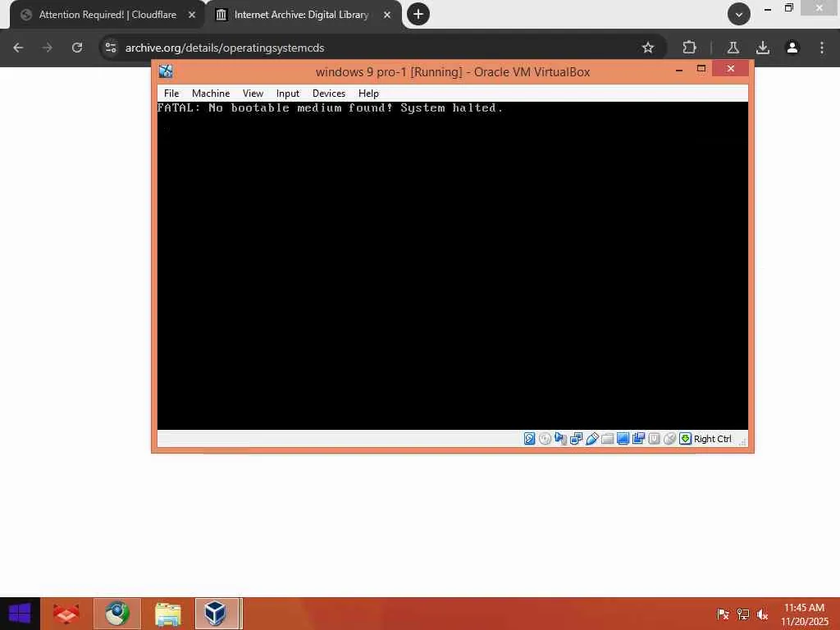Open Chrome Labs flask icon
Screen dimensions: 840x630
coord(733,48)
